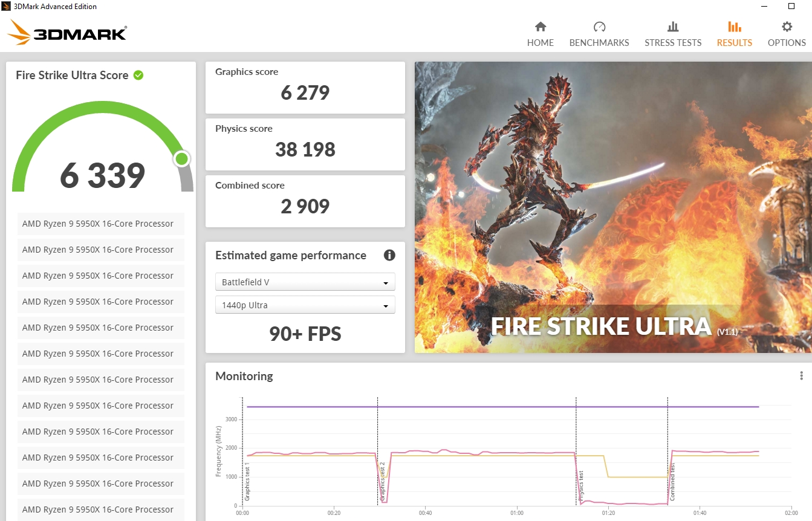Open the OPTIONS tab
This screenshot has height=521, width=812.
click(x=787, y=34)
